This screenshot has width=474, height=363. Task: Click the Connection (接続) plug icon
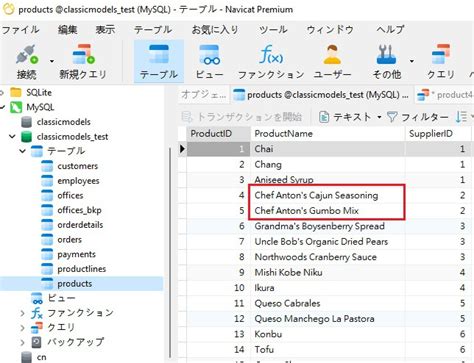[27, 55]
